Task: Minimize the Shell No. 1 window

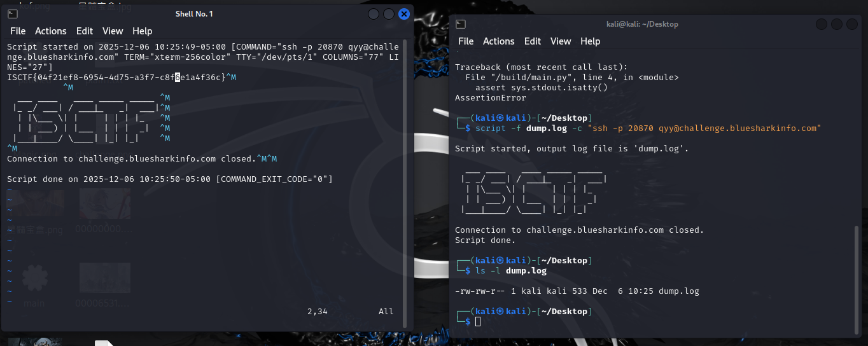Action: pos(374,14)
